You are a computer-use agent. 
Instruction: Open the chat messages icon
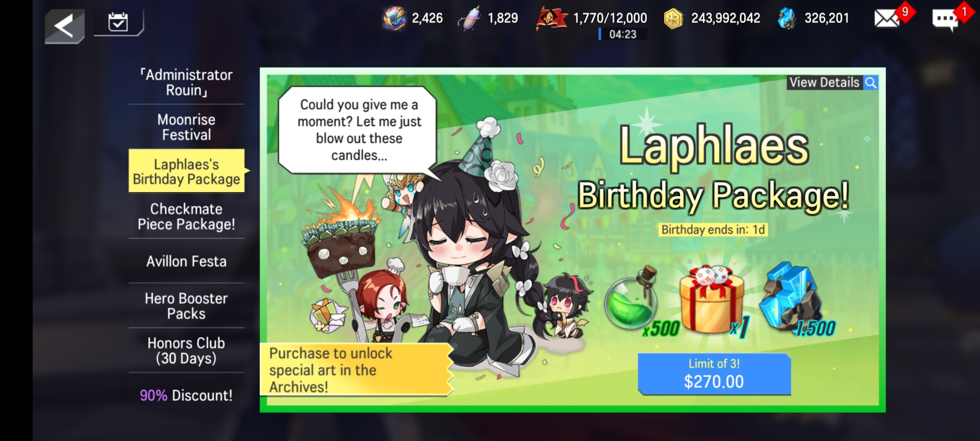[945, 19]
